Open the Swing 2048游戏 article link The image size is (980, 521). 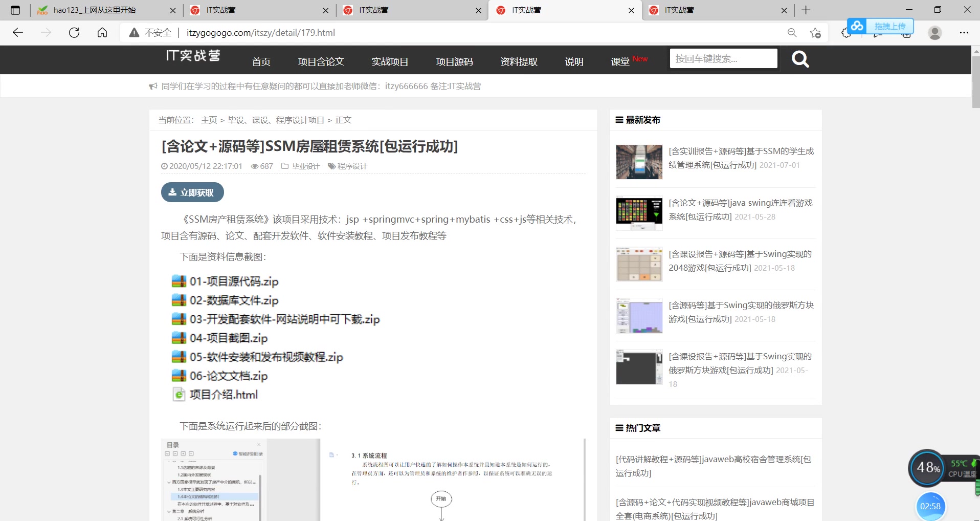click(740, 261)
